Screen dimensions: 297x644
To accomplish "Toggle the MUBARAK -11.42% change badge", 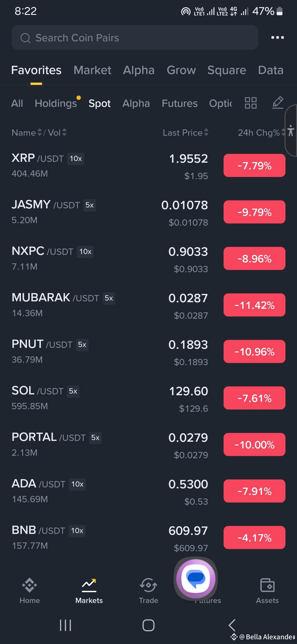I will click(x=254, y=305).
